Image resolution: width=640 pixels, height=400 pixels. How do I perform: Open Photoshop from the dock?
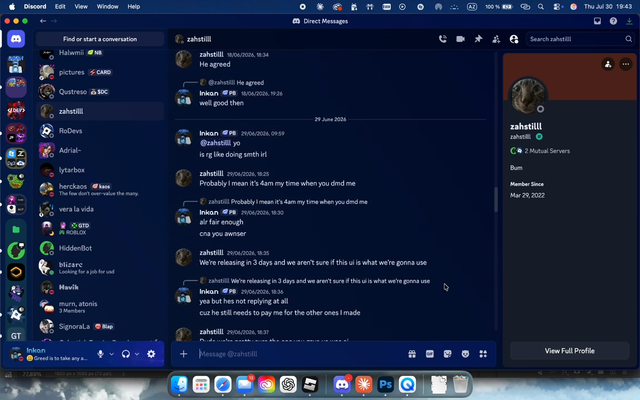385,384
